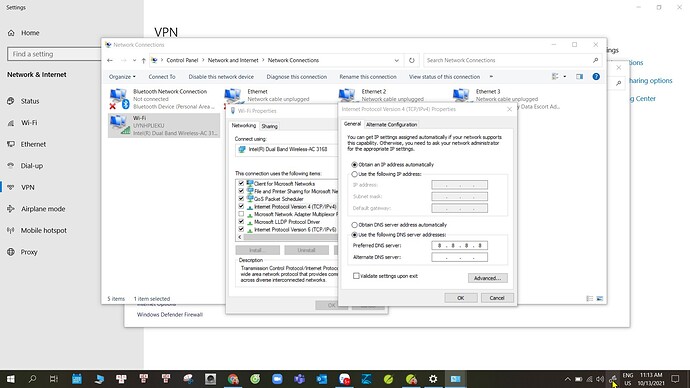Viewport: 690px width, 388px height.
Task: Open Proxy in Settings sidebar
Action: pyautogui.click(x=29, y=252)
